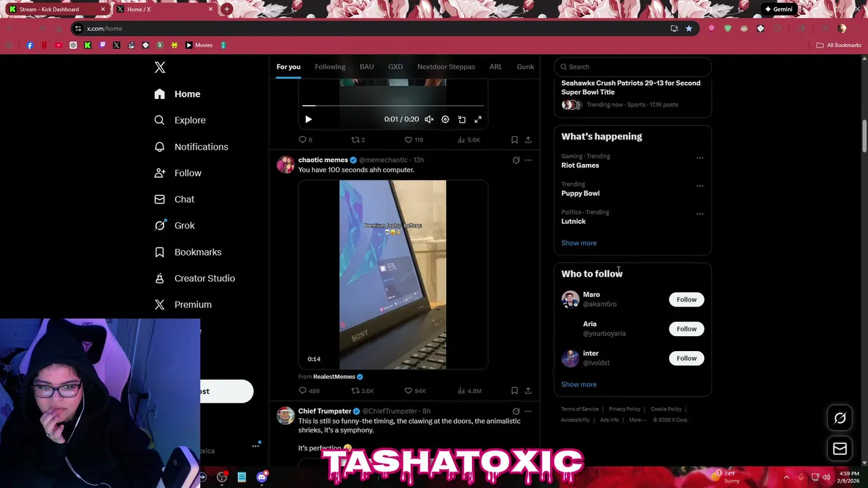Viewport: 868px width, 488px height.
Task: Open the RealestMemes source link
Action: [x=334, y=377]
